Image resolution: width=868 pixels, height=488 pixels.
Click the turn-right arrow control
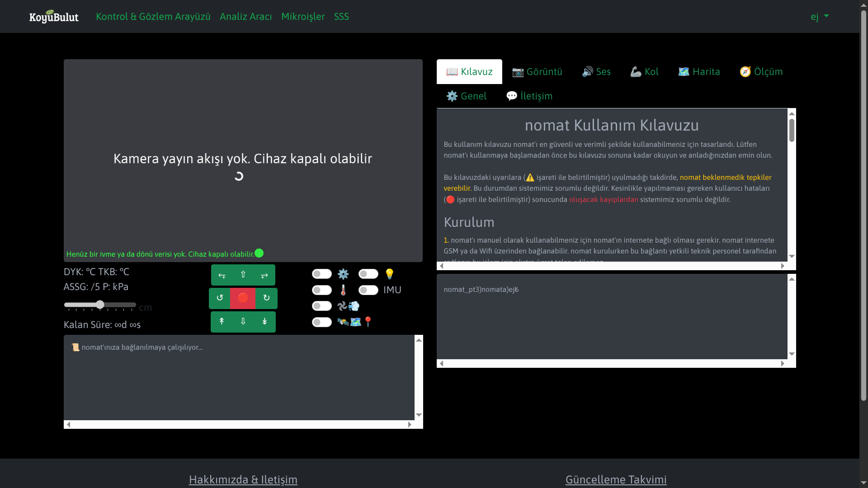(264, 275)
